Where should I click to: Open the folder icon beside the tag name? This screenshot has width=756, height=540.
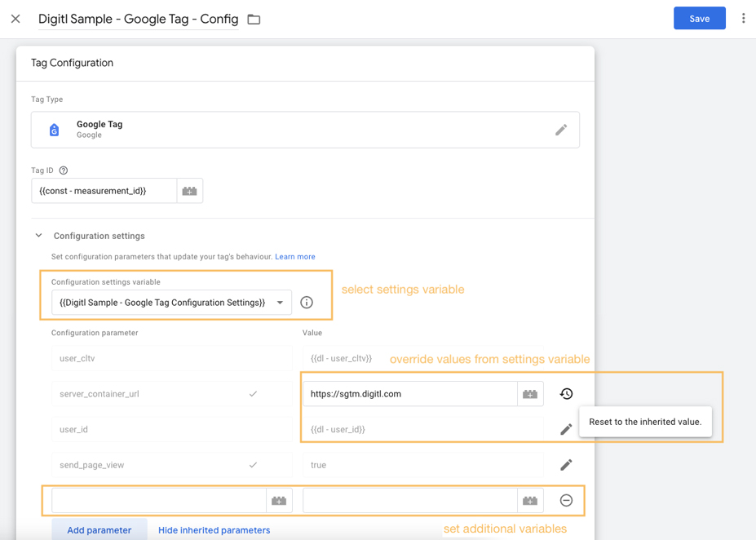click(254, 20)
